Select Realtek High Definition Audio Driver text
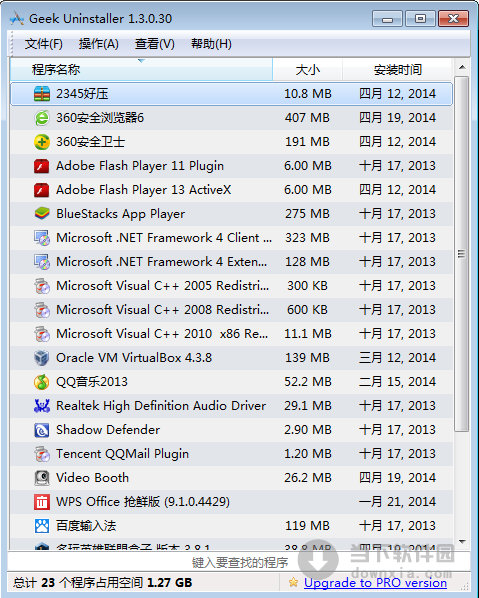 click(x=161, y=406)
